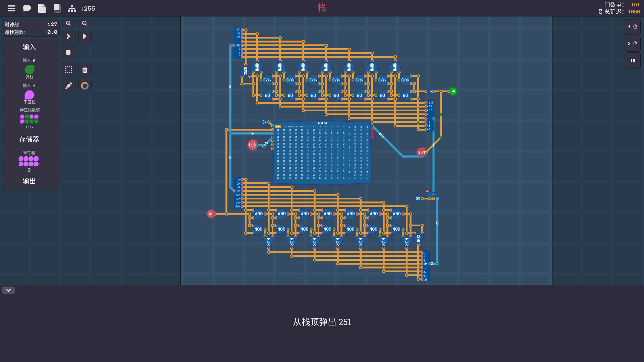Collapse the bottom message panel chevron
Image resolution: width=644 pixels, height=362 pixels.
point(8,290)
